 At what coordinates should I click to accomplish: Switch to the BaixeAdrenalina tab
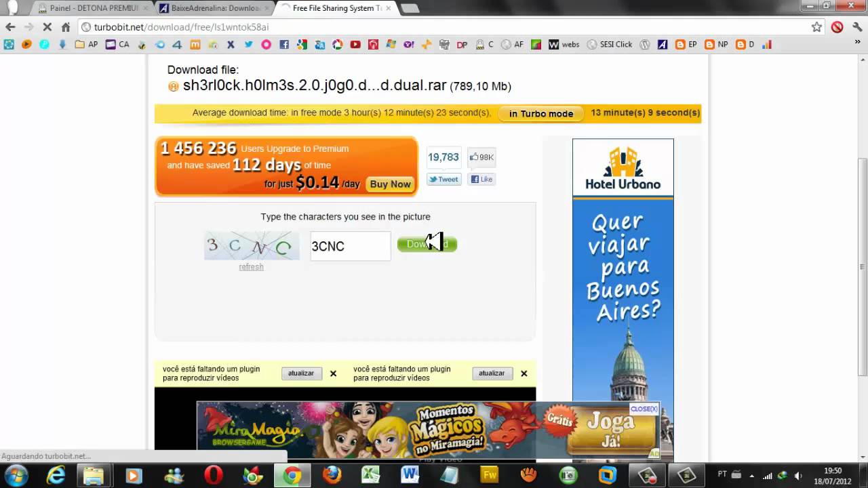tap(213, 8)
